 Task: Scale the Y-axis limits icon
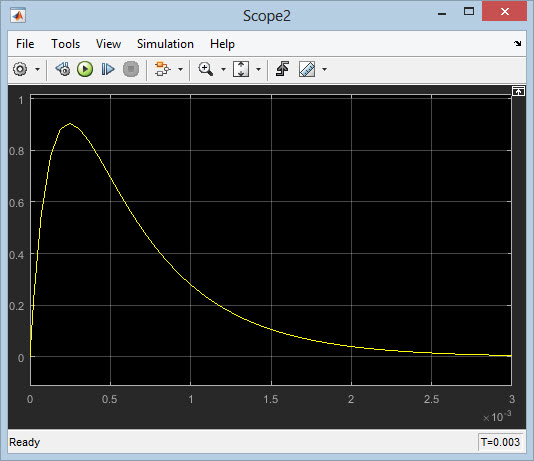tap(241, 69)
